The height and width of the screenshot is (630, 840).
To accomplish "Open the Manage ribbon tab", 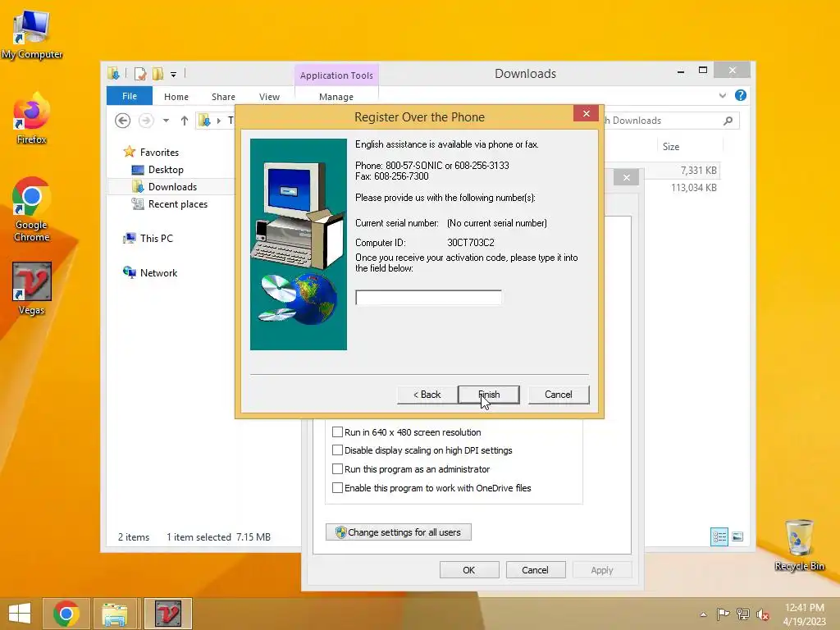I will [336, 97].
